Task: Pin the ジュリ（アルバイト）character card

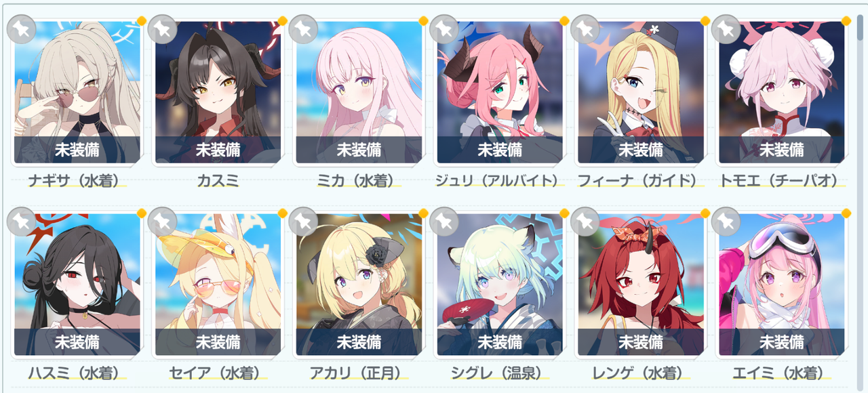Action: point(444,29)
